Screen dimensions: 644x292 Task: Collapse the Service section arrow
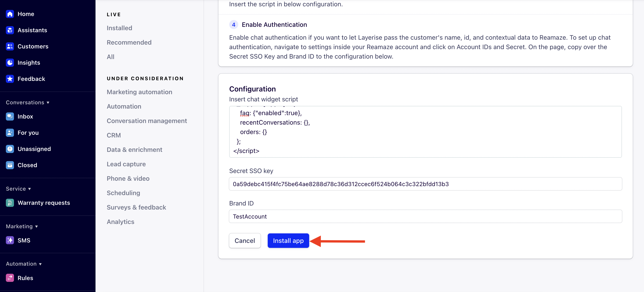click(29, 189)
